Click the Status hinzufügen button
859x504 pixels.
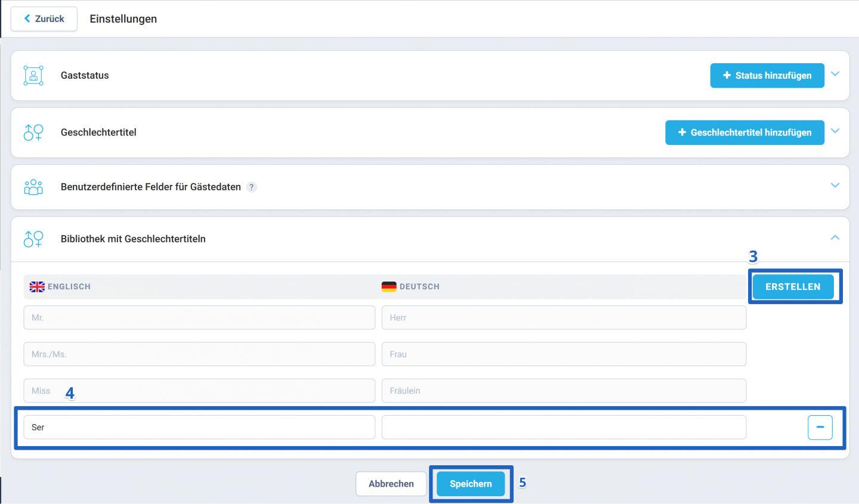[767, 76]
